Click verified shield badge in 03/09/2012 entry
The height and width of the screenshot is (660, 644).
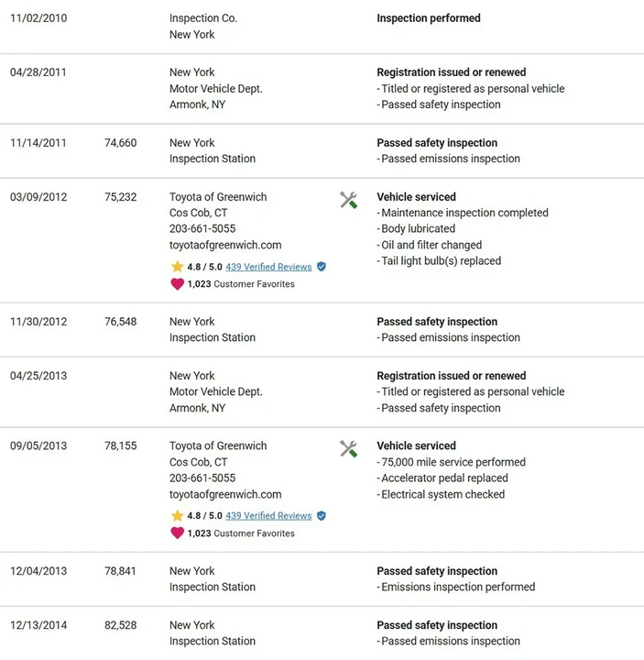click(x=322, y=267)
